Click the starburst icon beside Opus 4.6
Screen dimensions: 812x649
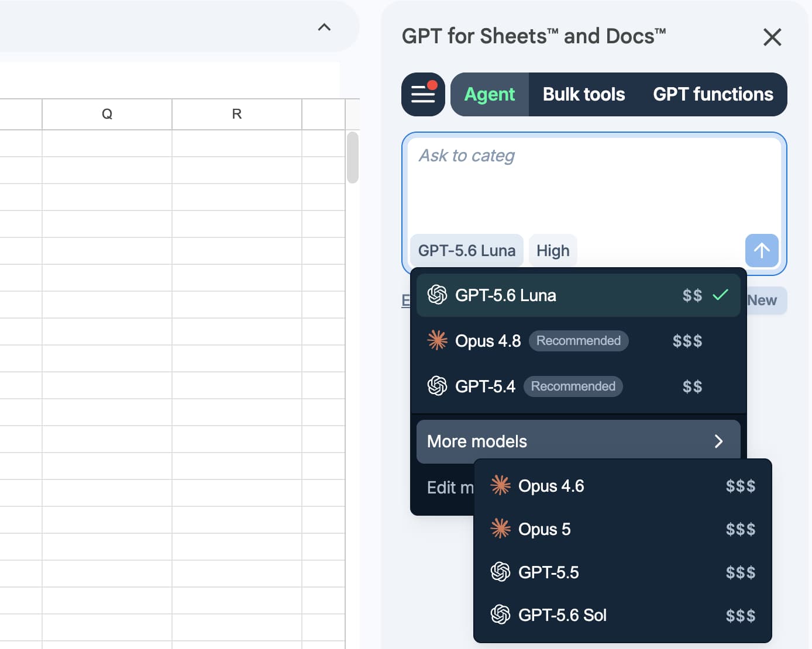pyautogui.click(x=500, y=485)
